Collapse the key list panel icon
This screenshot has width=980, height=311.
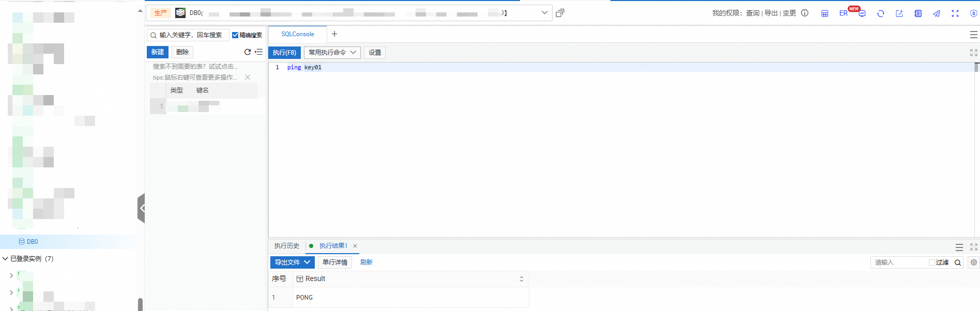click(x=258, y=52)
